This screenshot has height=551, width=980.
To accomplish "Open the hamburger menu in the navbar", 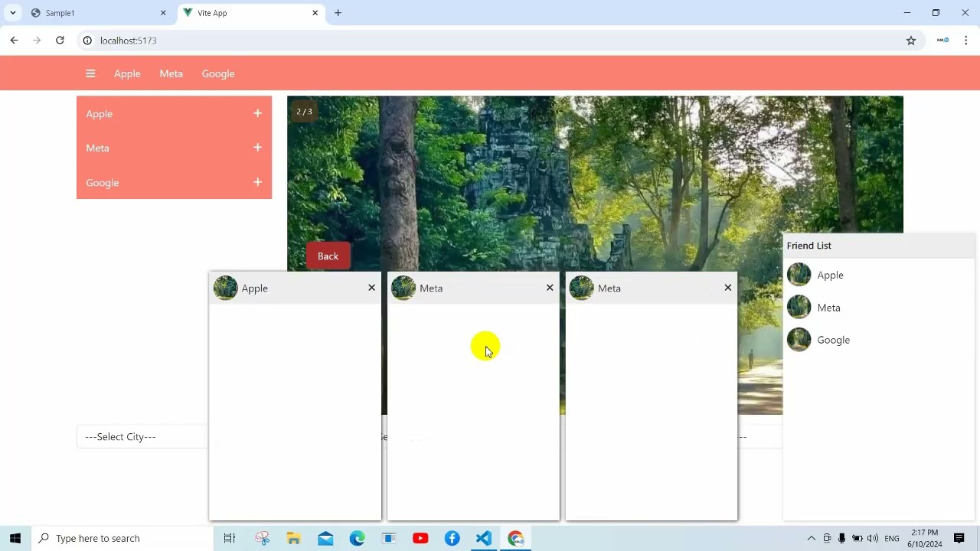I will (90, 73).
